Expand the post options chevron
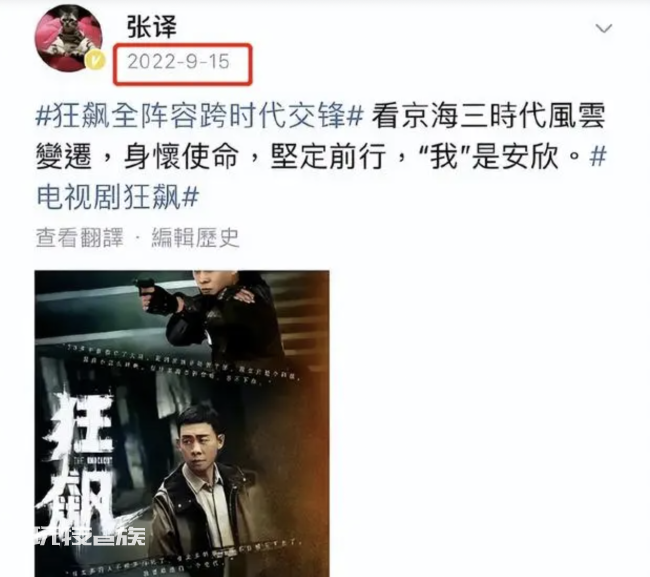The image size is (650, 577). [603, 28]
